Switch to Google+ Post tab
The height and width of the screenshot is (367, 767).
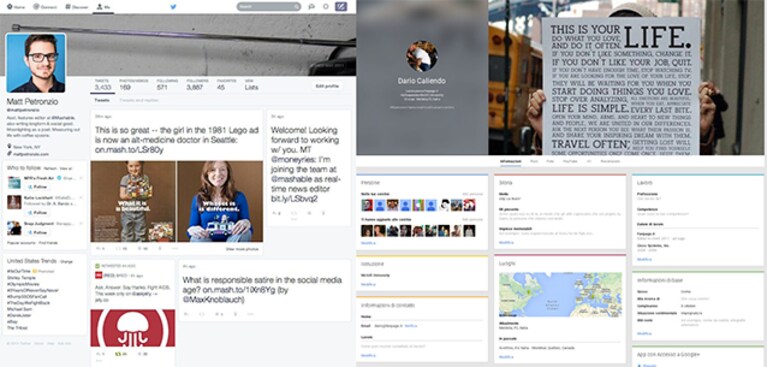click(534, 161)
